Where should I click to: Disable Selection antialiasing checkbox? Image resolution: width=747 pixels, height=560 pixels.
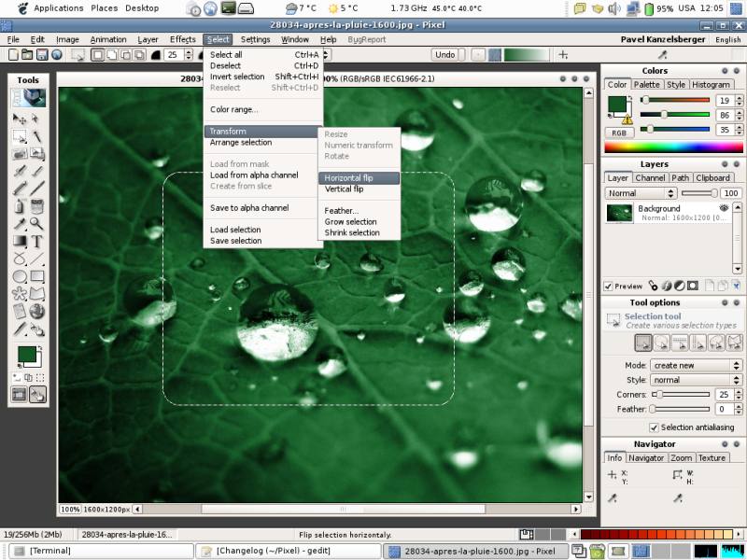(653, 427)
